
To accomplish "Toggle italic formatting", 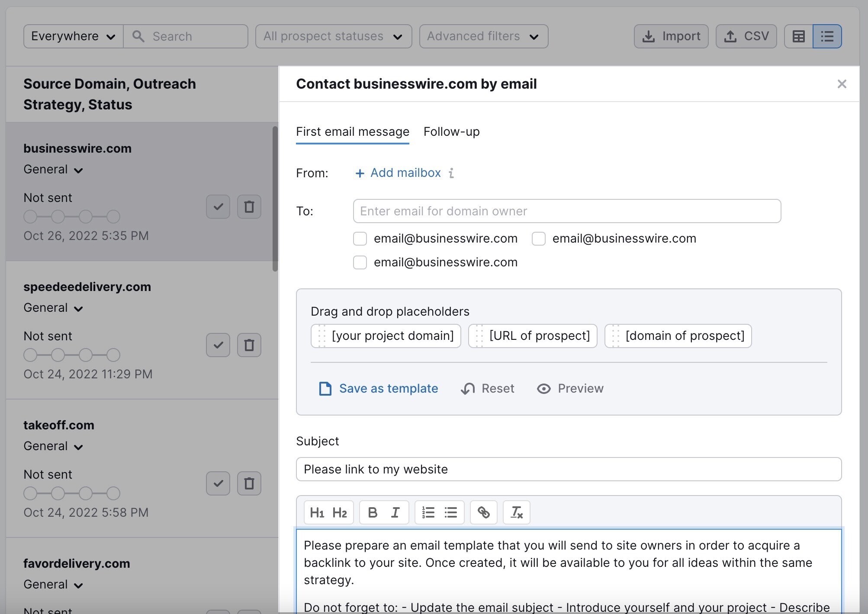I will (395, 513).
